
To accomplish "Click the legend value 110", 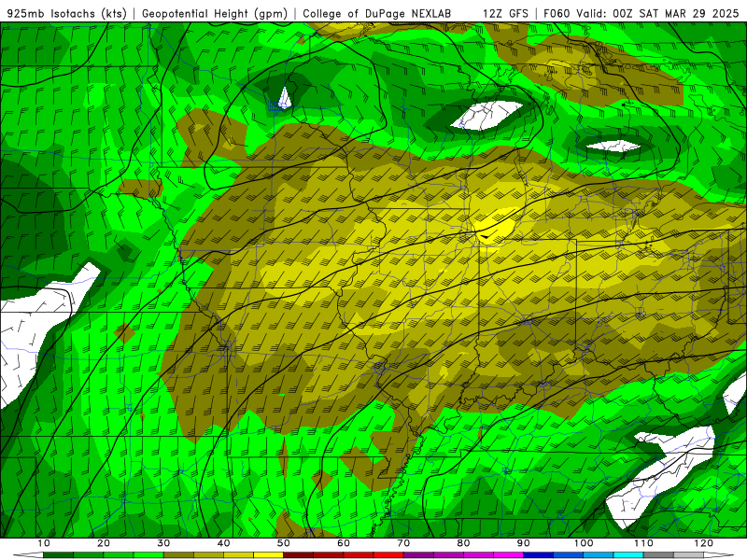I will click(x=643, y=543).
